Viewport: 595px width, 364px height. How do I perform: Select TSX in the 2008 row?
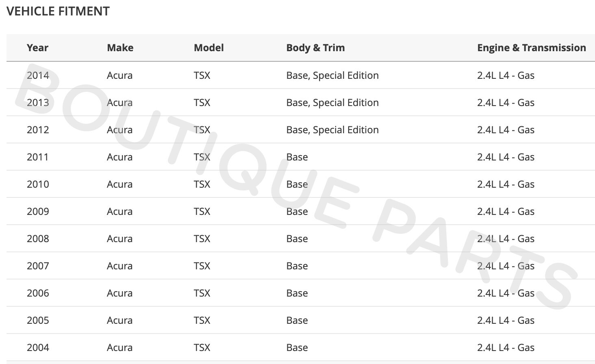(x=202, y=239)
